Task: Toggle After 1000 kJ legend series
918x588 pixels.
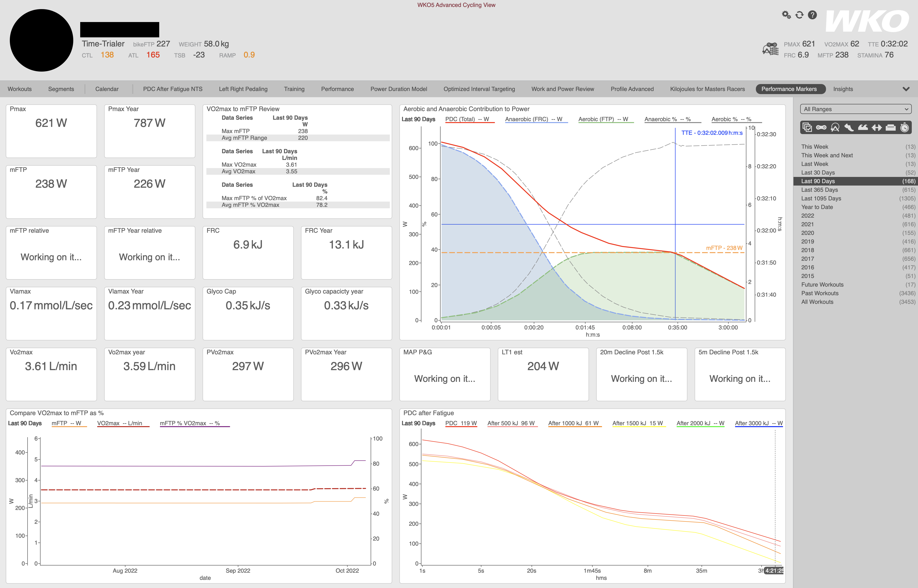Action: click(x=575, y=423)
